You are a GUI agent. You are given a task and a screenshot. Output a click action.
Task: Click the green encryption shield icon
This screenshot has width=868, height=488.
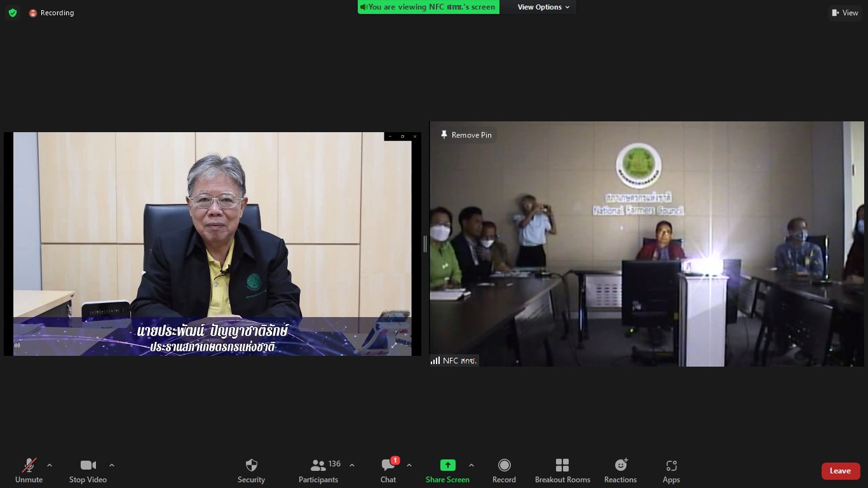point(13,13)
